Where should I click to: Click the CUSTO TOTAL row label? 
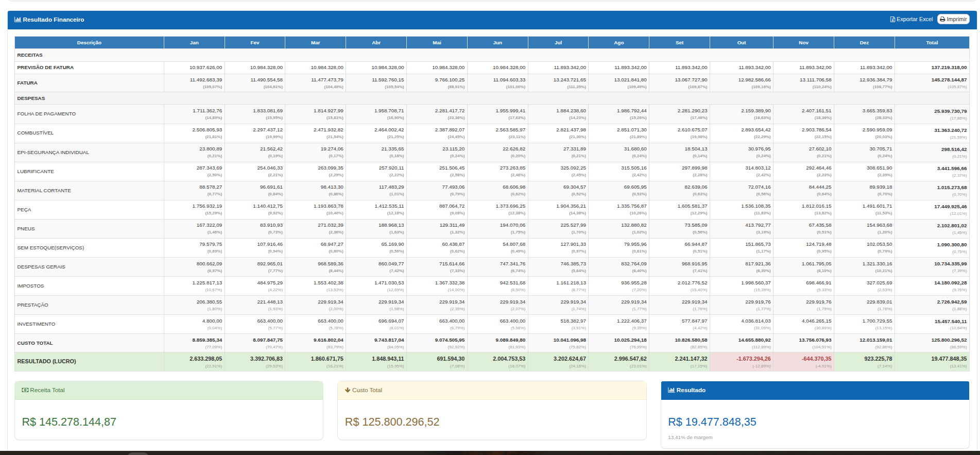35,343
